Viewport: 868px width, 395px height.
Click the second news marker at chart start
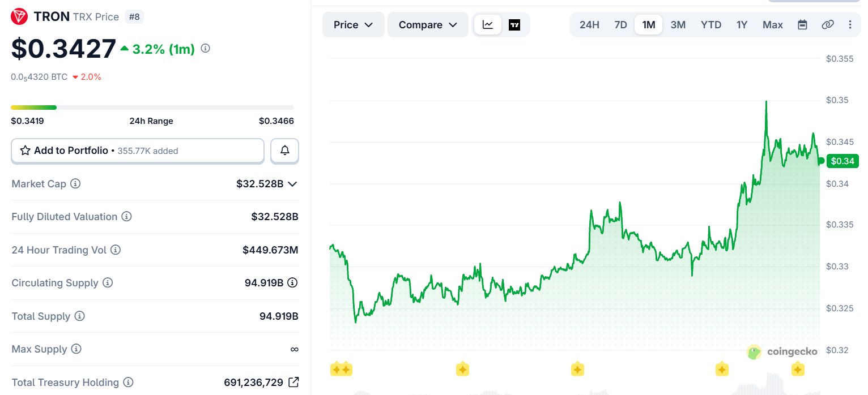tap(346, 370)
